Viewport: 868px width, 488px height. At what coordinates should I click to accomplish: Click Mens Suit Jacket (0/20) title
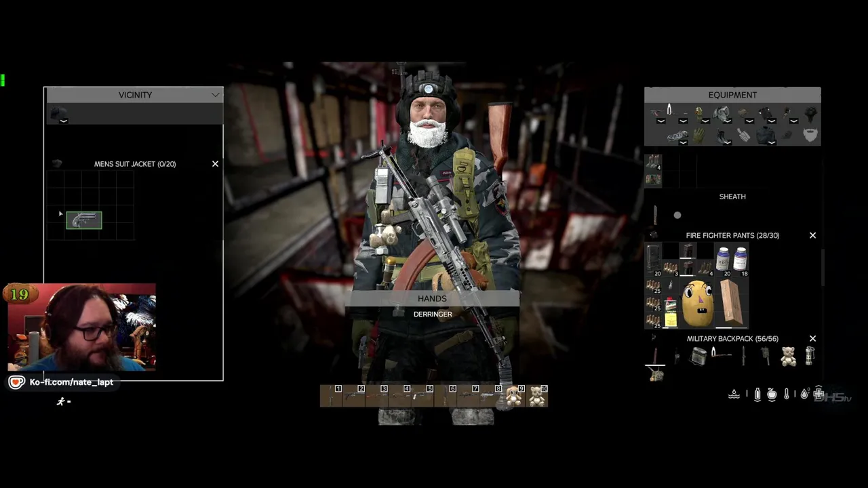click(x=135, y=164)
